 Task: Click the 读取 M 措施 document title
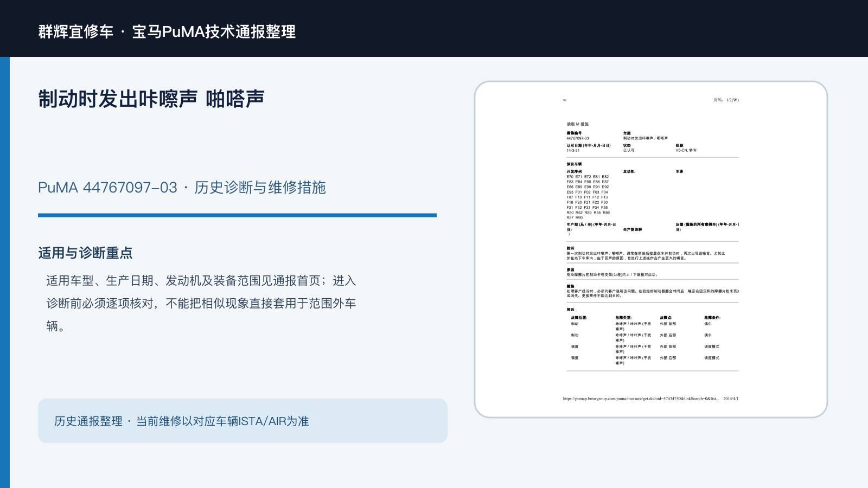(x=578, y=124)
